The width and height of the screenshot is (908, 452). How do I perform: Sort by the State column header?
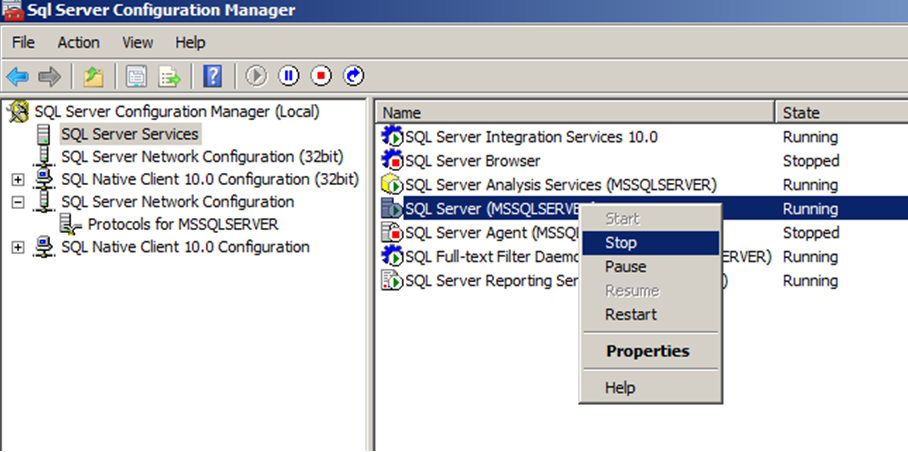pyautogui.click(x=841, y=113)
